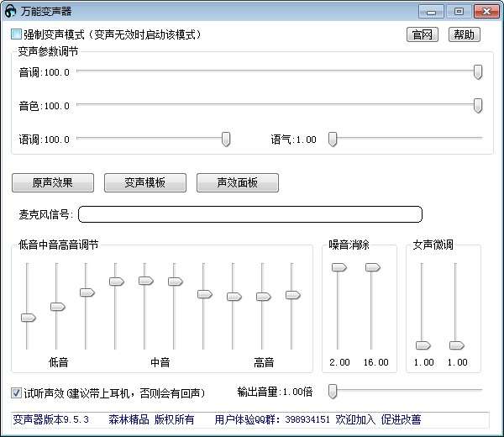Screen dimensions: 504x437
Task: Click the 变声器版本9.5.3 version text
Action: [50, 419]
